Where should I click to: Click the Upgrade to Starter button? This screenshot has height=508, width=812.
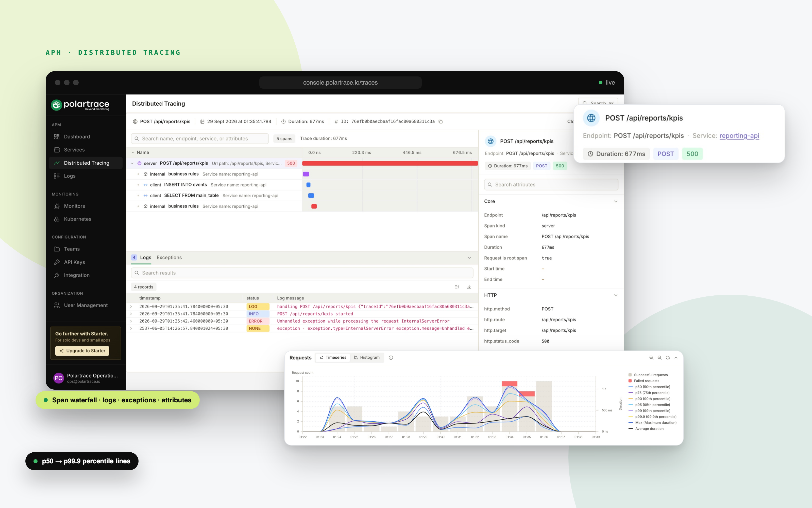pos(82,351)
